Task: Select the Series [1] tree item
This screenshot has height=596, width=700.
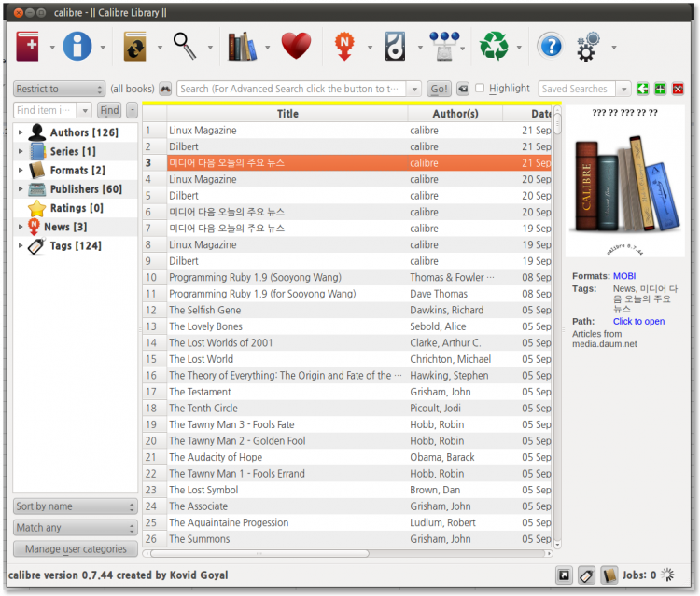Action: point(73,152)
